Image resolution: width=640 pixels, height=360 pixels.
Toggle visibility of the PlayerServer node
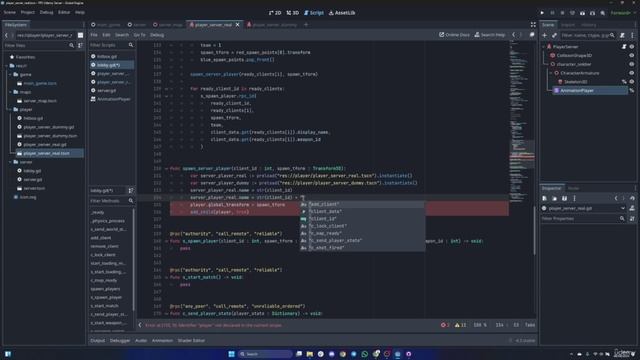pyautogui.click(x=632, y=47)
